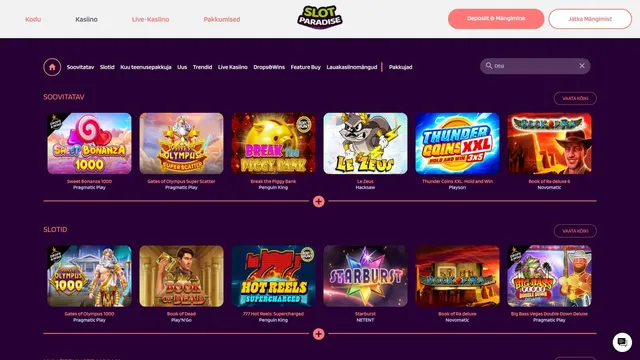
Task: Click the Deposiit & Mängimine button
Action: [x=496, y=19]
